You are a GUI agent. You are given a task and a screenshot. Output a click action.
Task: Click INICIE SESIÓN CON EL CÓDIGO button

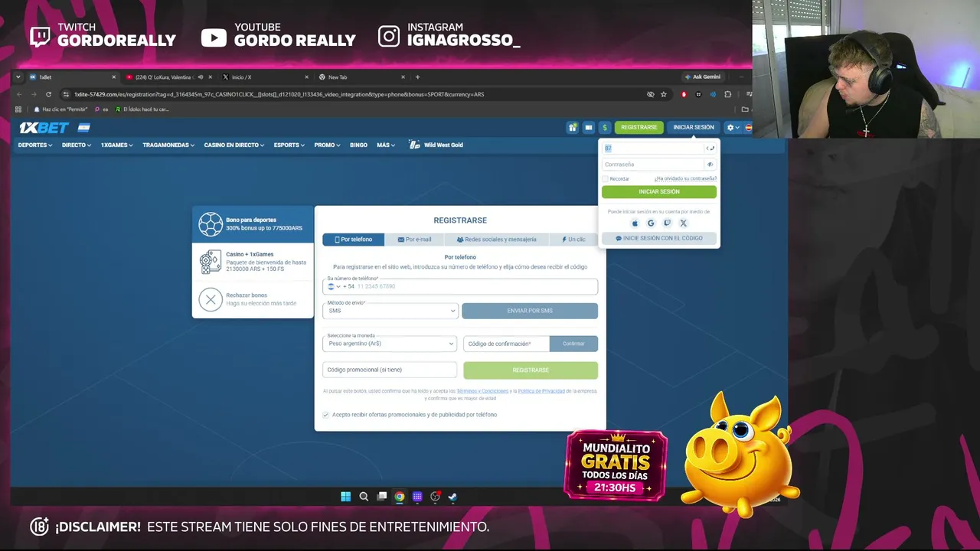pyautogui.click(x=659, y=238)
